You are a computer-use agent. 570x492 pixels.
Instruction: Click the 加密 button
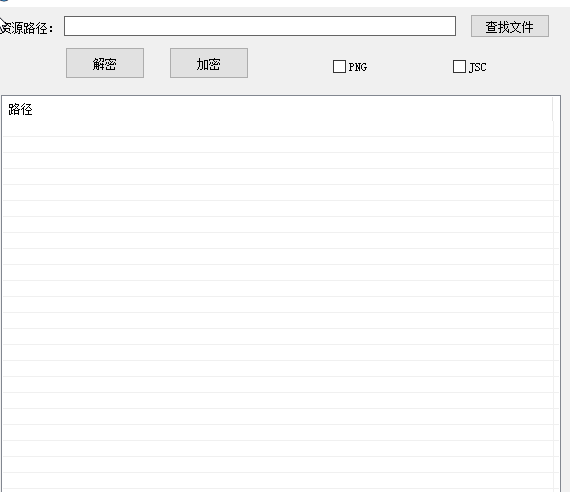point(209,63)
